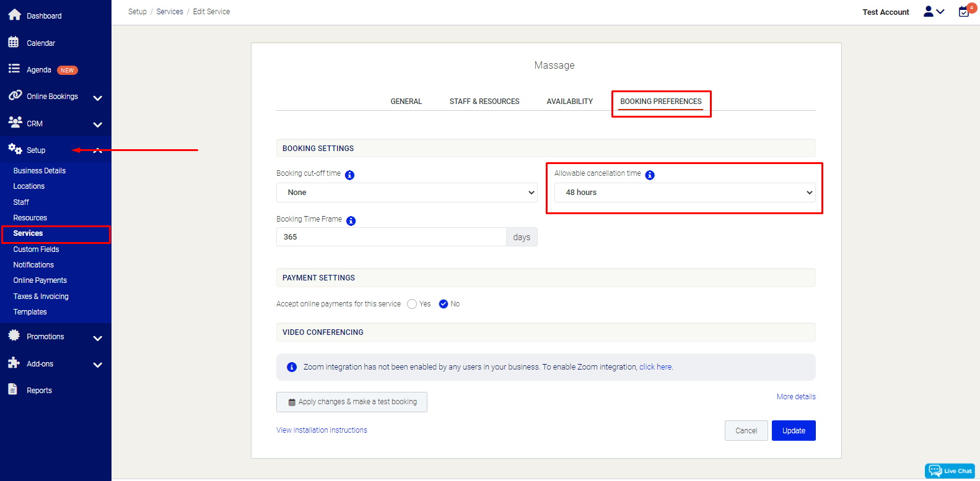Click the Dashboard home icon
This screenshot has width=980, height=481.
point(14,15)
